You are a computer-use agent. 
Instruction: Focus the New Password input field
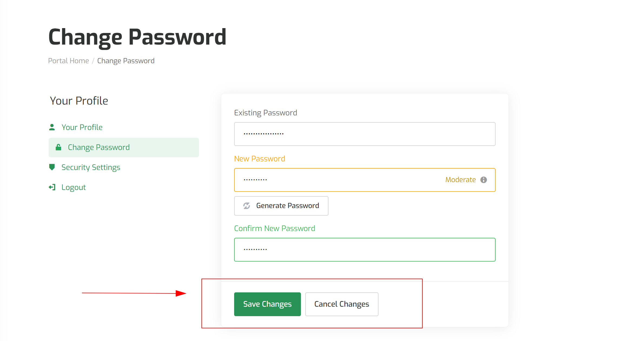tap(365, 180)
